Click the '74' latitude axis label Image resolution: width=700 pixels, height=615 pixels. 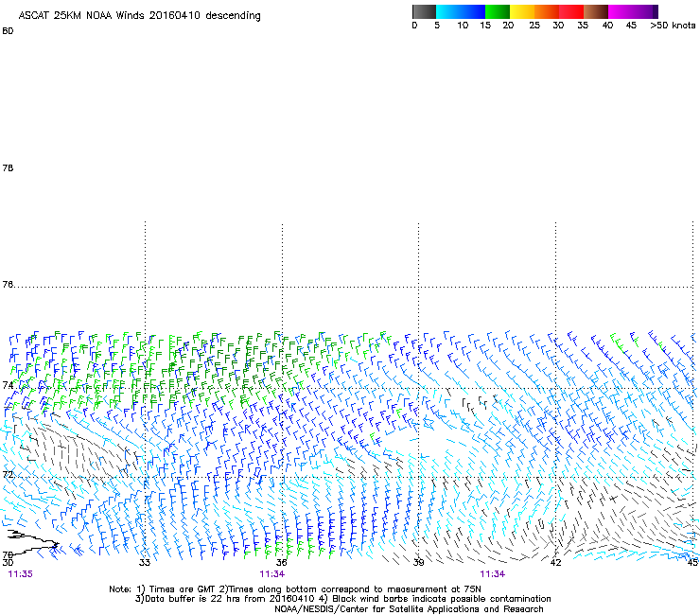8,385
